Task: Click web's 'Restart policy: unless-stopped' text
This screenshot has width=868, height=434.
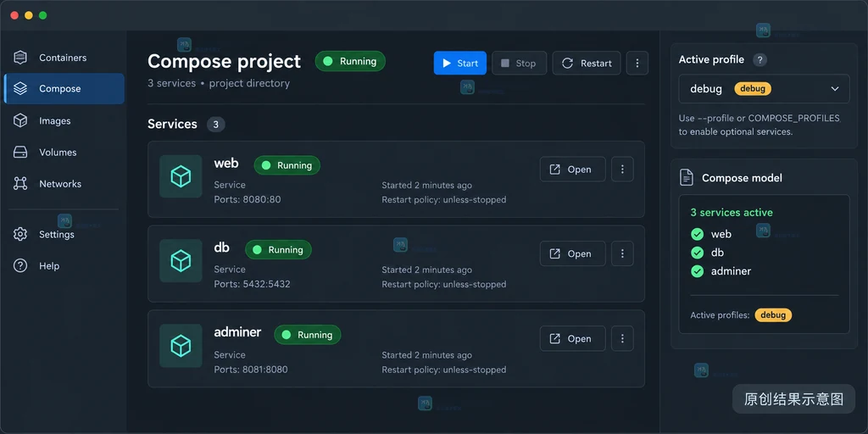Action: 444,199
